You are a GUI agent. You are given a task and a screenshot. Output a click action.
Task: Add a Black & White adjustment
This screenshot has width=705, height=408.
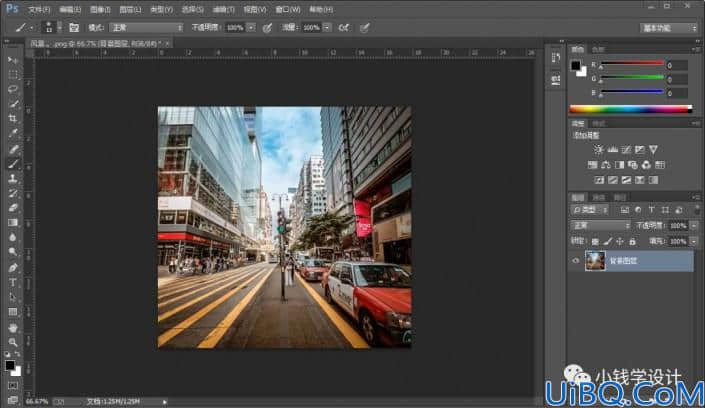620,165
